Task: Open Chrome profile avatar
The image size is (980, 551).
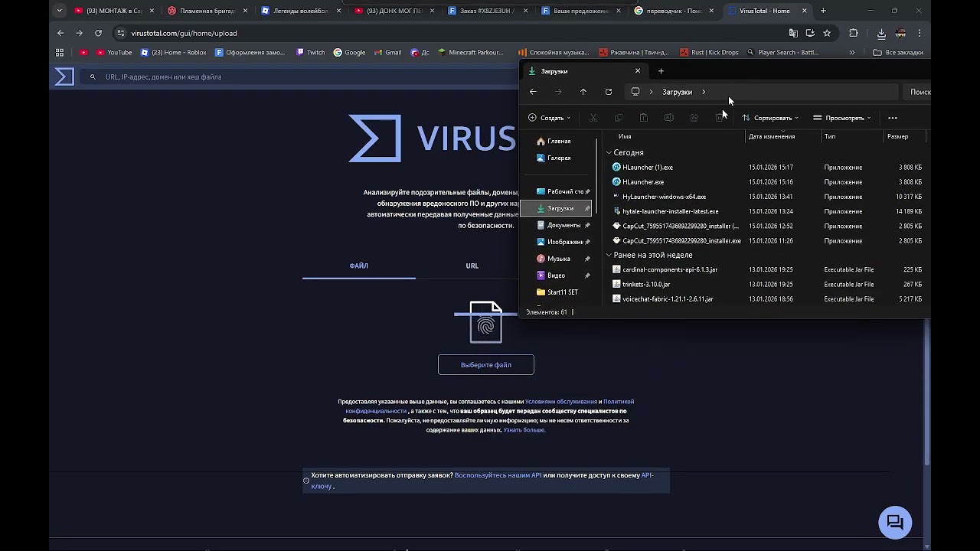Action: click(x=900, y=33)
